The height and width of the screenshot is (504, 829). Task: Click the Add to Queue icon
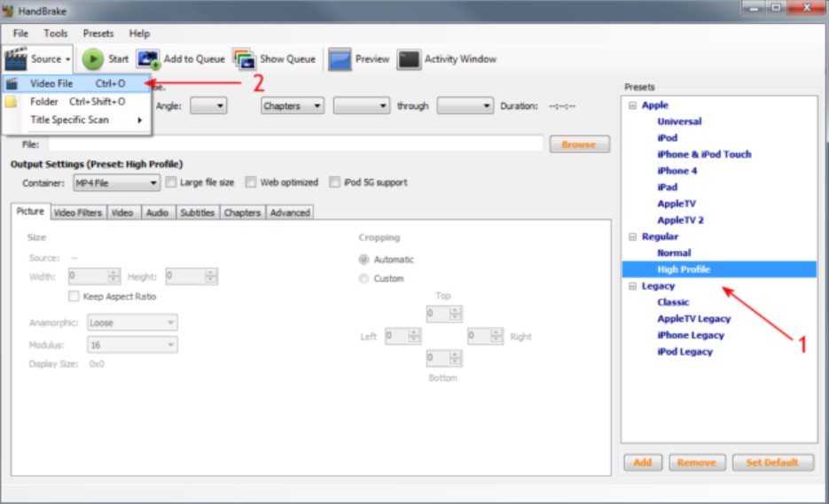[x=148, y=59]
